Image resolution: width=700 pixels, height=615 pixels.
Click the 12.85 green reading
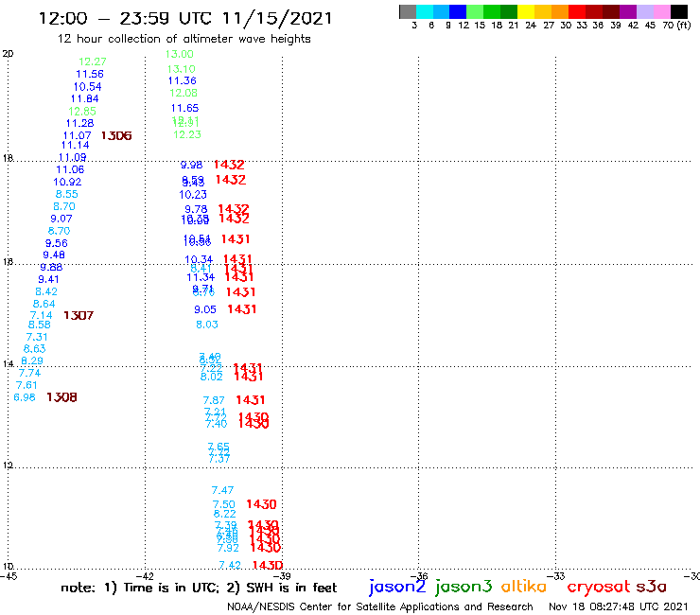[x=82, y=112]
